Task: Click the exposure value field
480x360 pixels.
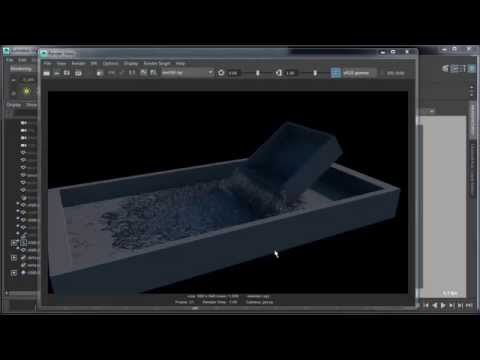Action: click(234, 73)
